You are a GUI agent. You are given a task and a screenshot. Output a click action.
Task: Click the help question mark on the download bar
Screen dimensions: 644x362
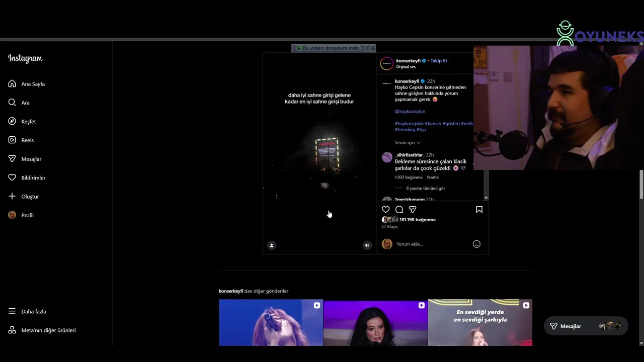click(367, 48)
